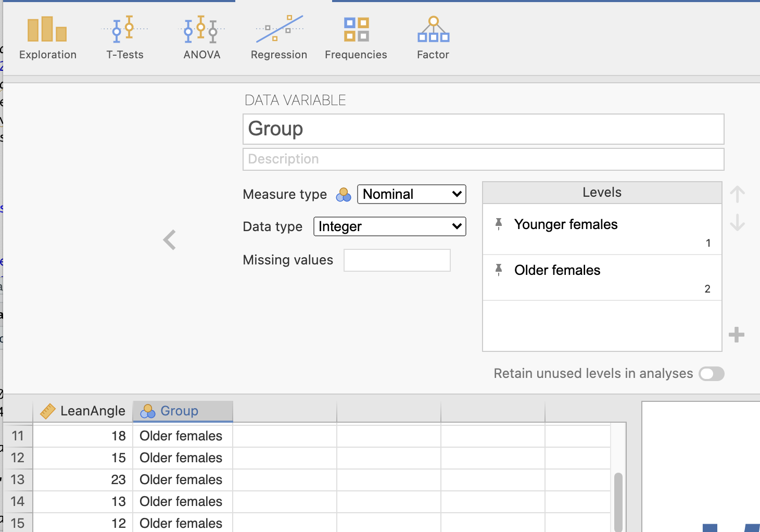The height and width of the screenshot is (532, 760).
Task: Open the T-Tests analysis menu
Action: pos(125,39)
